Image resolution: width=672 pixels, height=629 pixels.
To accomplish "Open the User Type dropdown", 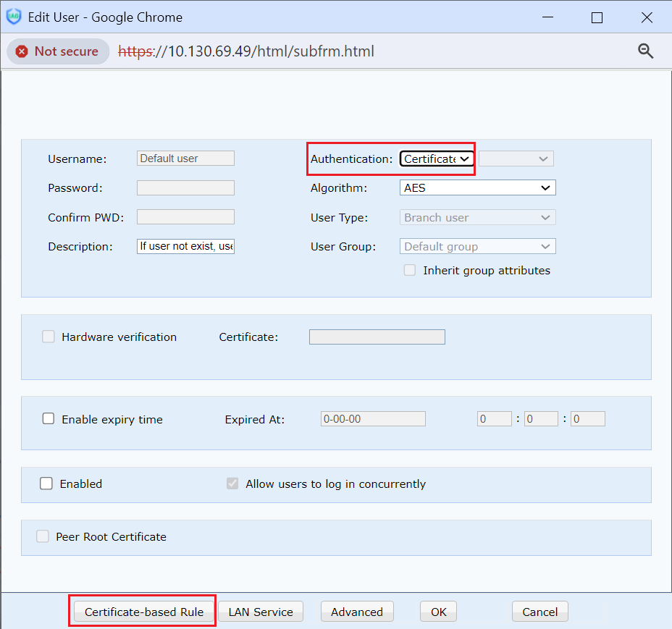I will pyautogui.click(x=477, y=217).
